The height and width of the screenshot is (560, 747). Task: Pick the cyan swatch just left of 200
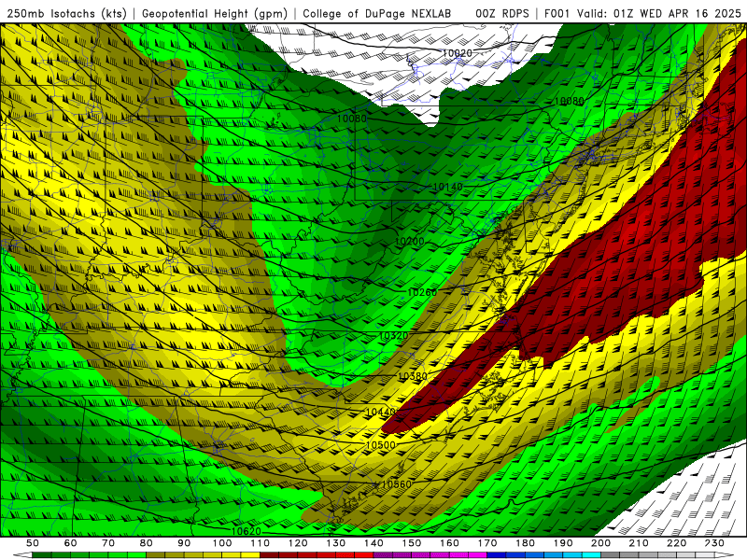click(x=591, y=555)
